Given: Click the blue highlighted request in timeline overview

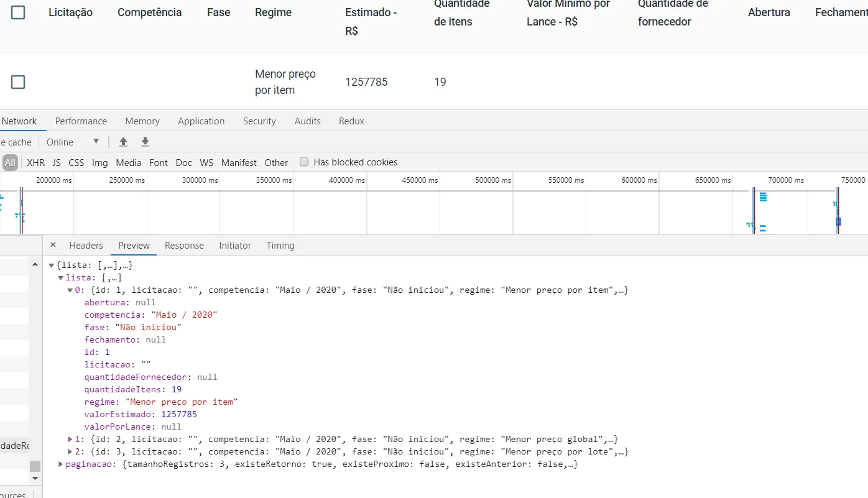Looking at the screenshot, I should click(838, 221).
